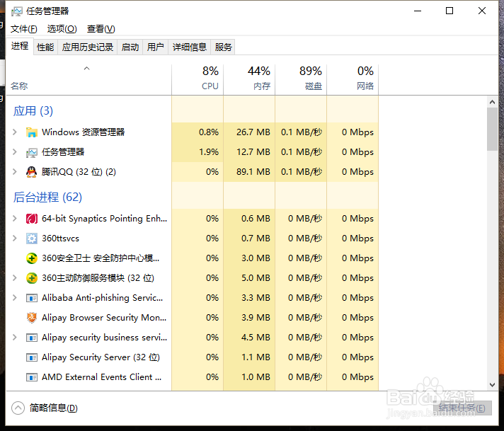Click the 89.1 MB memory value
Image resolution: width=504 pixels, height=431 pixels.
coord(253,172)
